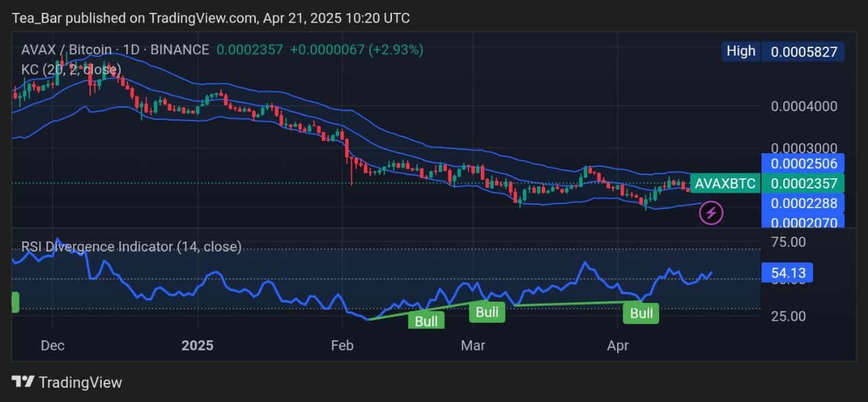The width and height of the screenshot is (868, 402).
Task: Click the Bull marker near March
Action: pyautogui.click(x=487, y=312)
